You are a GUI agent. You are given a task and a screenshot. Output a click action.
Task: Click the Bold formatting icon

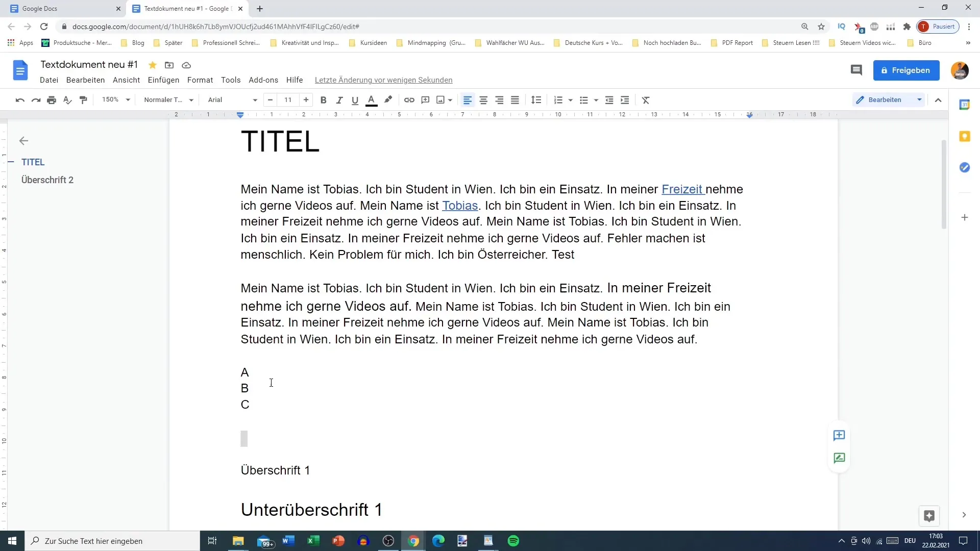coord(323,99)
